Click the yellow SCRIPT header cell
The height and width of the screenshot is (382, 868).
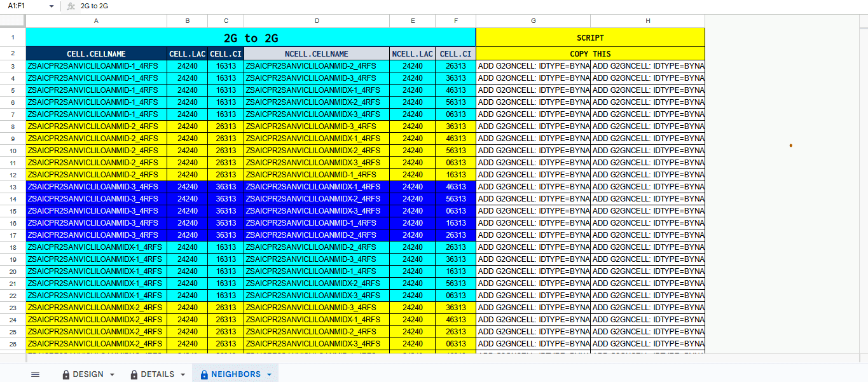[589, 38]
